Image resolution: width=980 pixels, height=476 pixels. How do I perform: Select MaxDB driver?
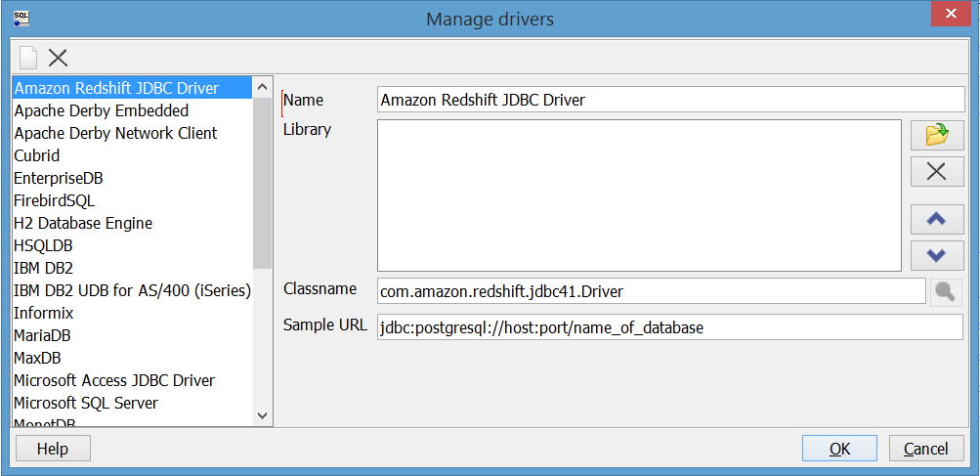[x=132, y=358]
